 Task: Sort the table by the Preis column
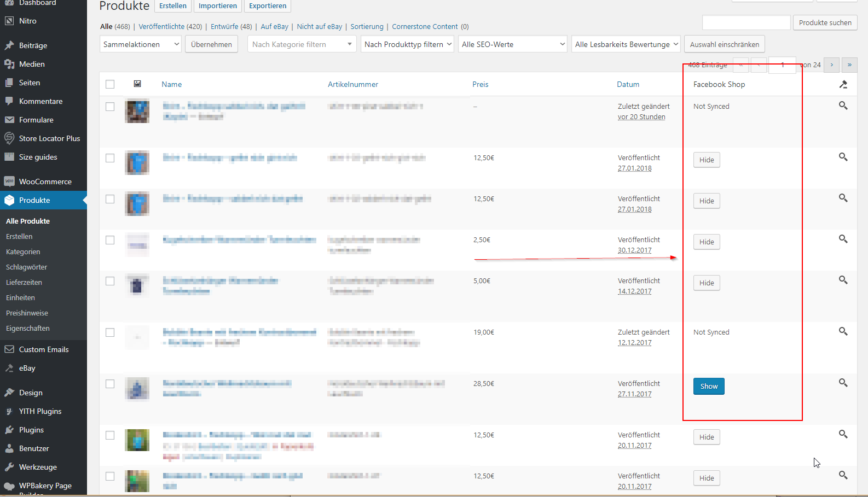pyautogui.click(x=481, y=84)
